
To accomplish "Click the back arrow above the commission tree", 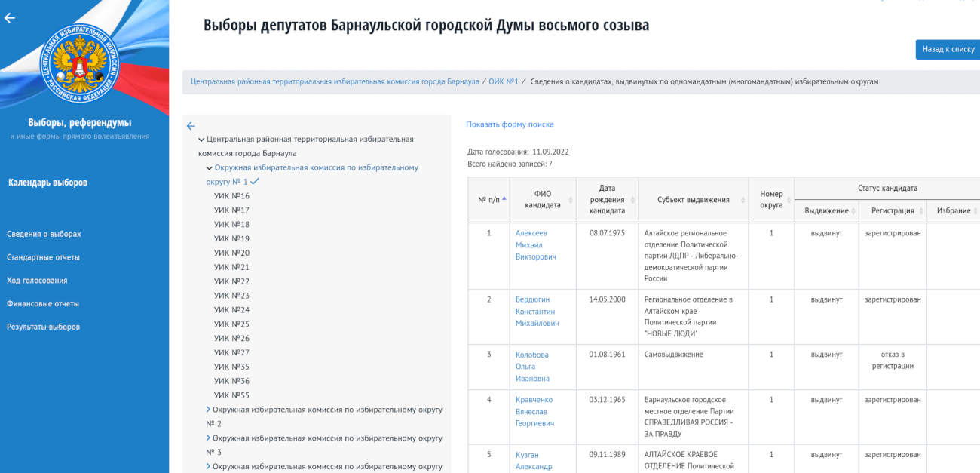I will coord(191,126).
